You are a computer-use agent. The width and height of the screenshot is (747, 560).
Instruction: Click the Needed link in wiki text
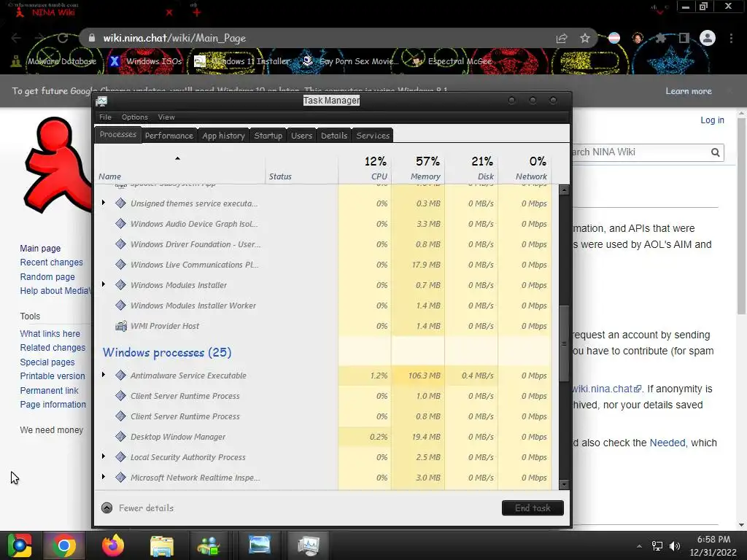(x=667, y=443)
